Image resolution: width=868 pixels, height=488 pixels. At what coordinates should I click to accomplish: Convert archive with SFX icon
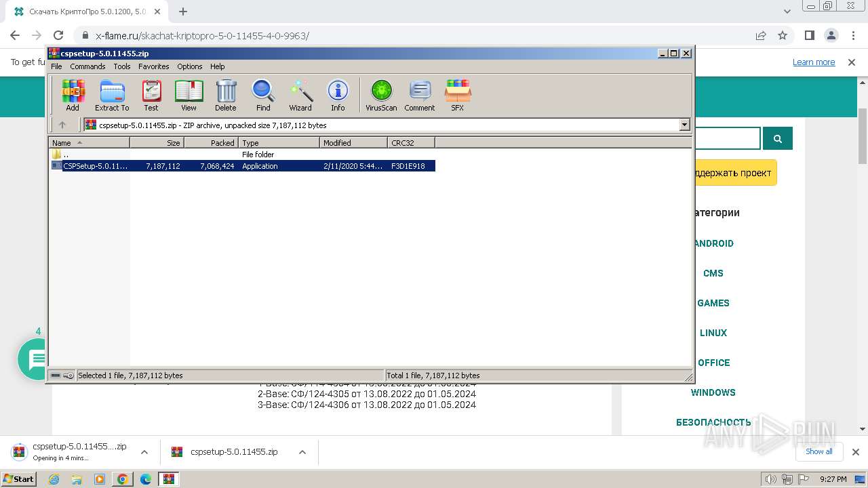pyautogui.click(x=458, y=96)
